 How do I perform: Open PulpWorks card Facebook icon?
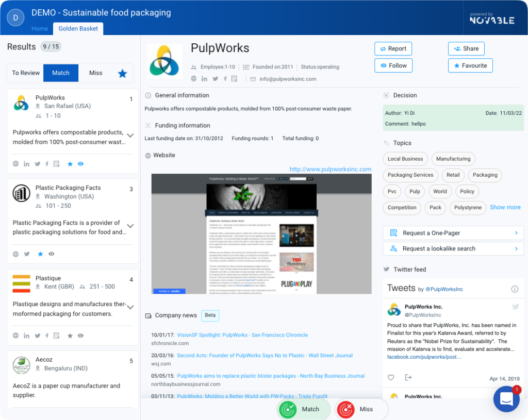pyautogui.click(x=47, y=164)
